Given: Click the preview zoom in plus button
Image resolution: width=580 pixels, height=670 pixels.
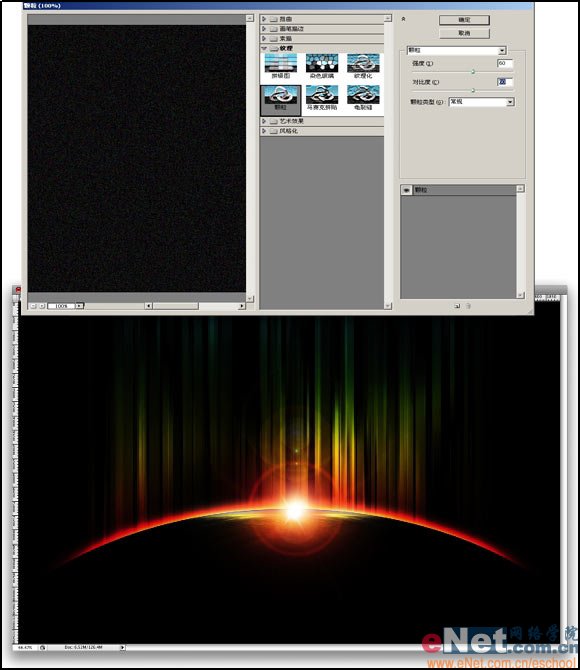Looking at the screenshot, I should (x=42, y=306).
